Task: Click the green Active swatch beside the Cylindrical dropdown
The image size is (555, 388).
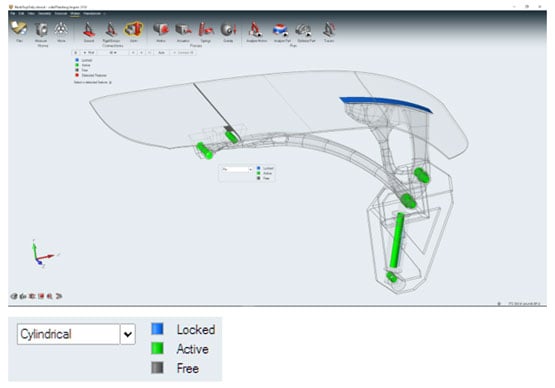Action: click(157, 348)
